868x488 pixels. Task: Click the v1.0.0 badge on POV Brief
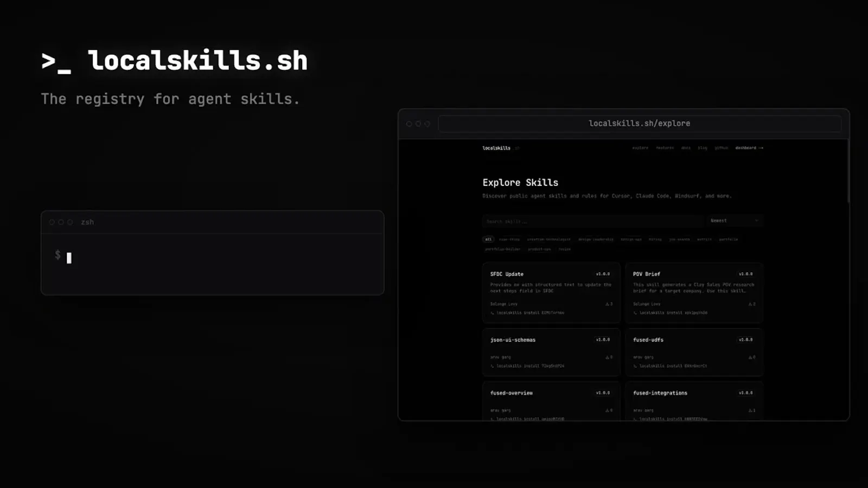coord(745,274)
